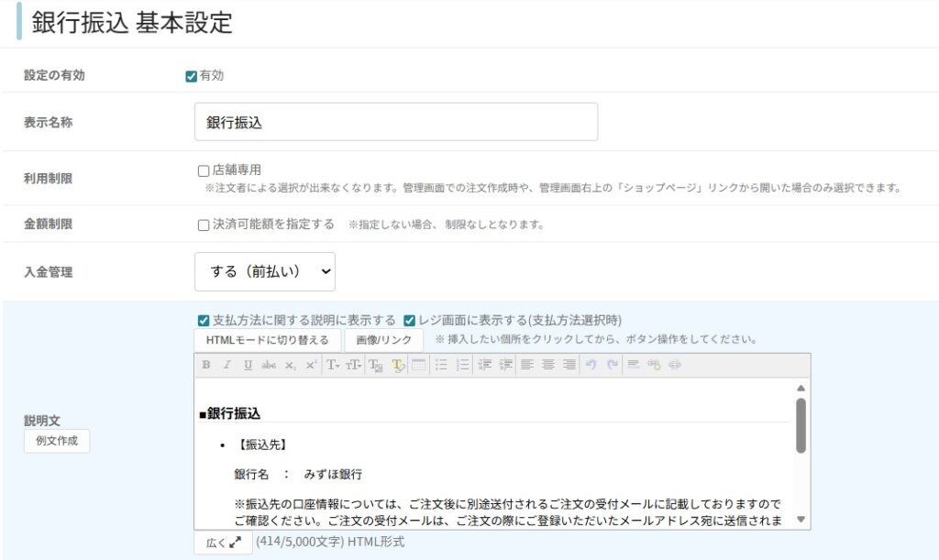Click the 例文作成 button
The height and width of the screenshot is (560, 939).
(x=57, y=441)
